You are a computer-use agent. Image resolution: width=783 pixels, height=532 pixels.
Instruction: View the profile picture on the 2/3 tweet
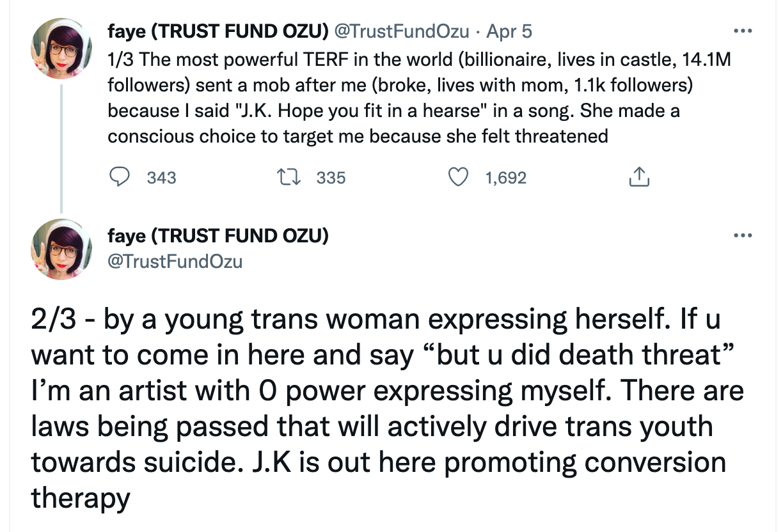coord(62,249)
